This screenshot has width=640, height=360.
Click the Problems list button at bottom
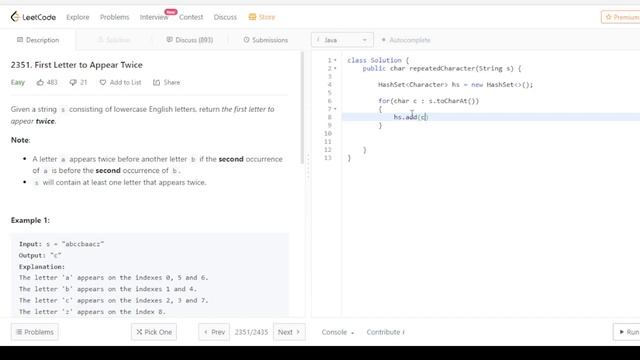click(35, 332)
